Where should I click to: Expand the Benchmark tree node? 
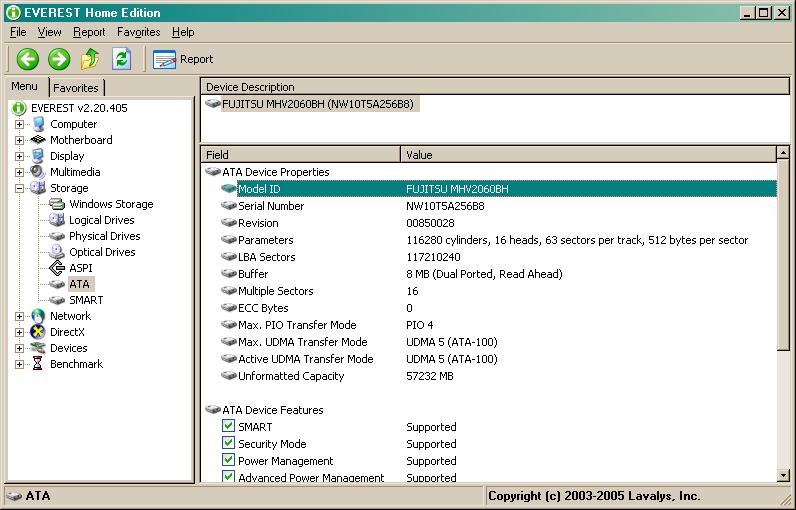click(x=19, y=364)
